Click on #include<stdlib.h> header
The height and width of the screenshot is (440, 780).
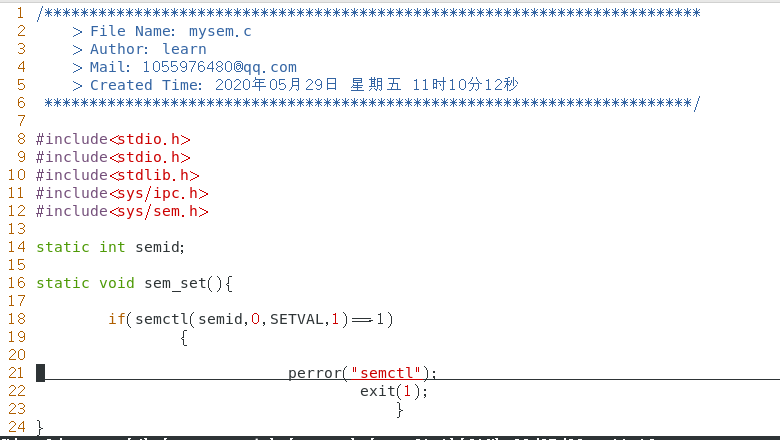click(x=117, y=175)
